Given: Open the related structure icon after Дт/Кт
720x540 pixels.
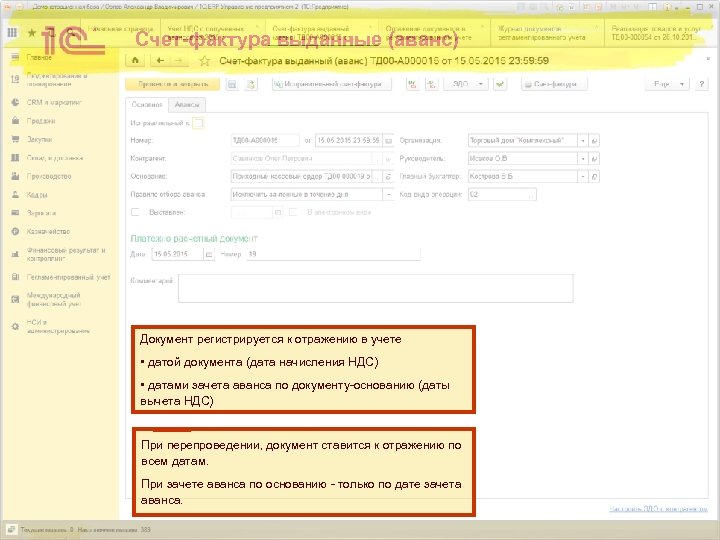Looking at the screenshot, I should pos(432,84).
